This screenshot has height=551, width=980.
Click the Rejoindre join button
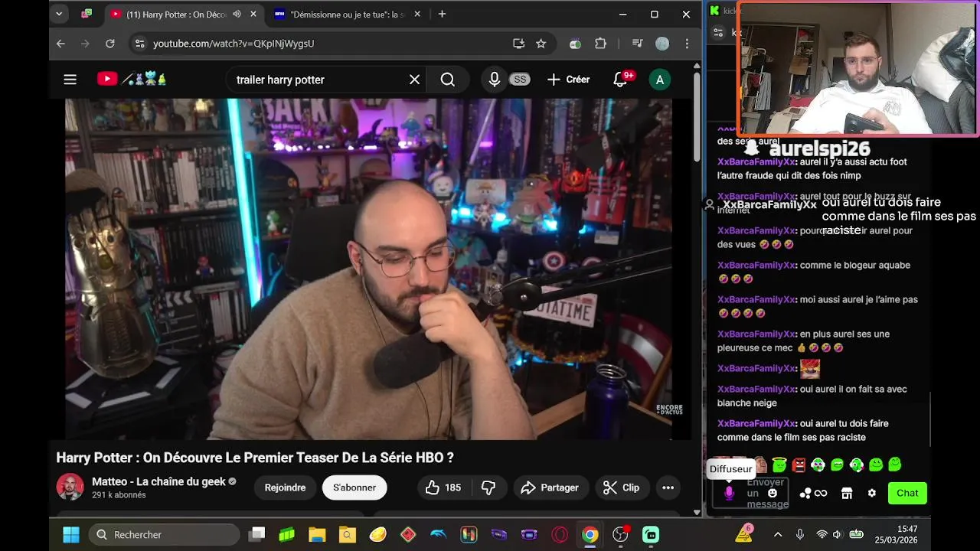point(285,487)
